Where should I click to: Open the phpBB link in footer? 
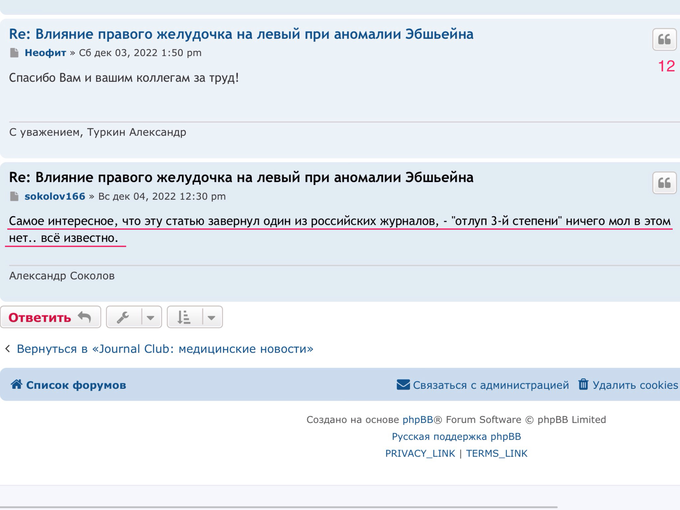tap(418, 420)
